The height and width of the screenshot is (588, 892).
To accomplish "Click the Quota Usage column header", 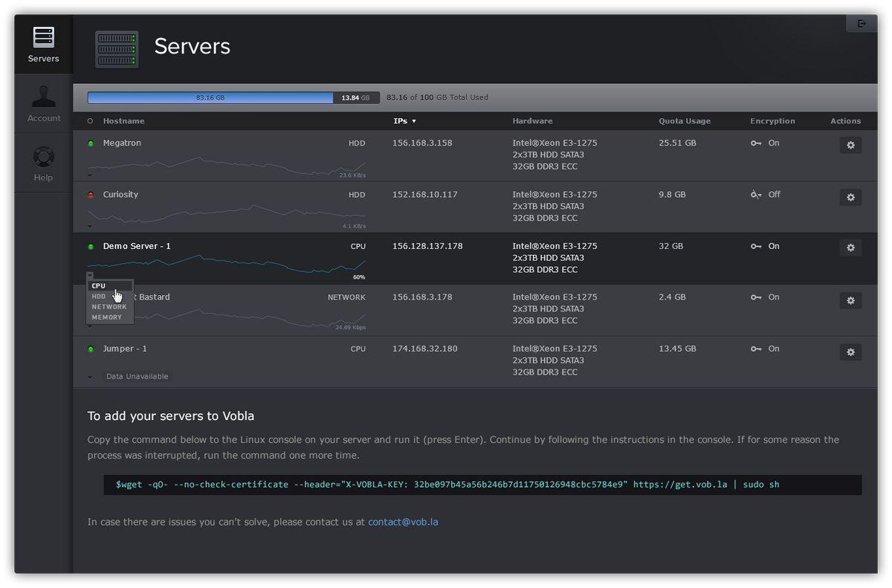I will coord(685,121).
